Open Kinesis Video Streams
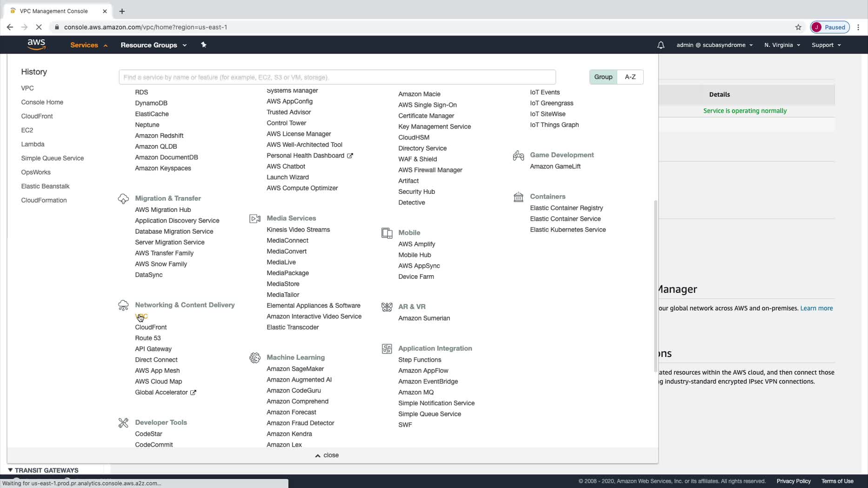 [x=298, y=230]
